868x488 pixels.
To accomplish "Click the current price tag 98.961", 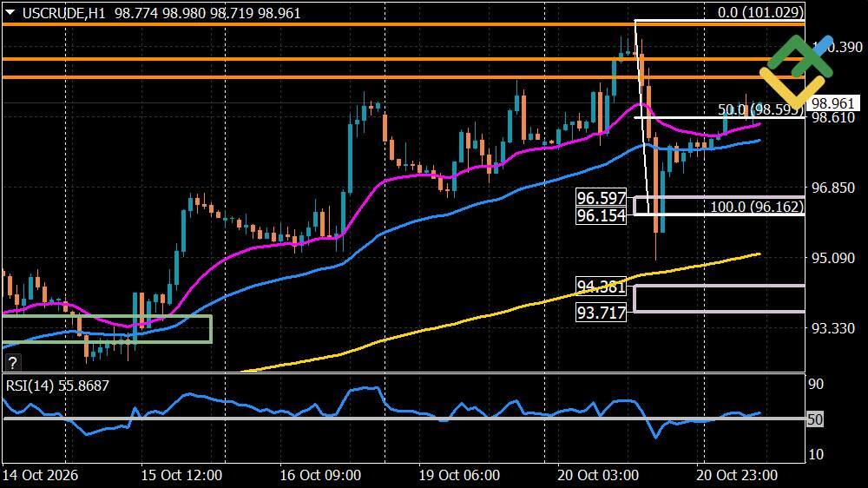I will (x=833, y=103).
